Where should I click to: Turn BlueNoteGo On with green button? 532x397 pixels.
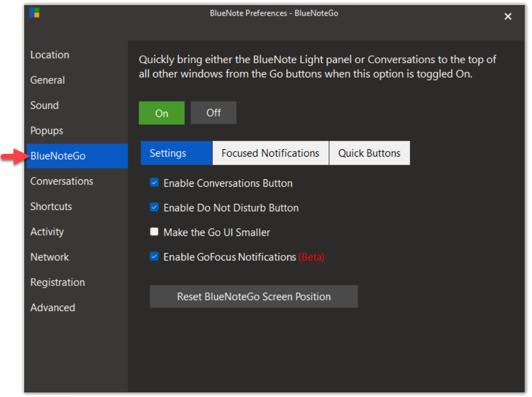(162, 113)
